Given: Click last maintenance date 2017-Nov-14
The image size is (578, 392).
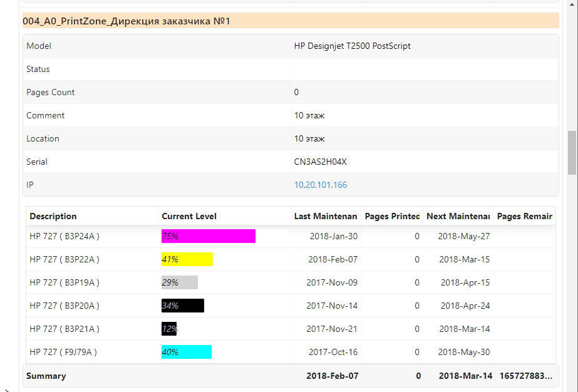Looking at the screenshot, I should (x=332, y=306).
